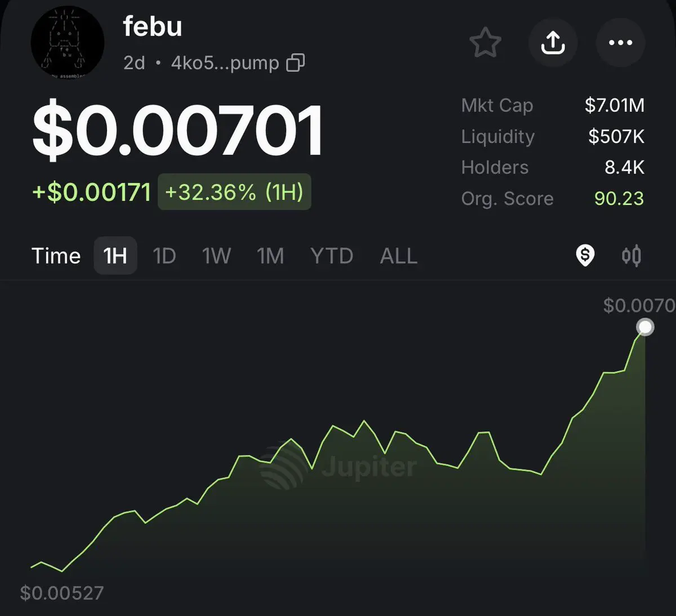Add febu to favorites with star icon

tap(485, 43)
